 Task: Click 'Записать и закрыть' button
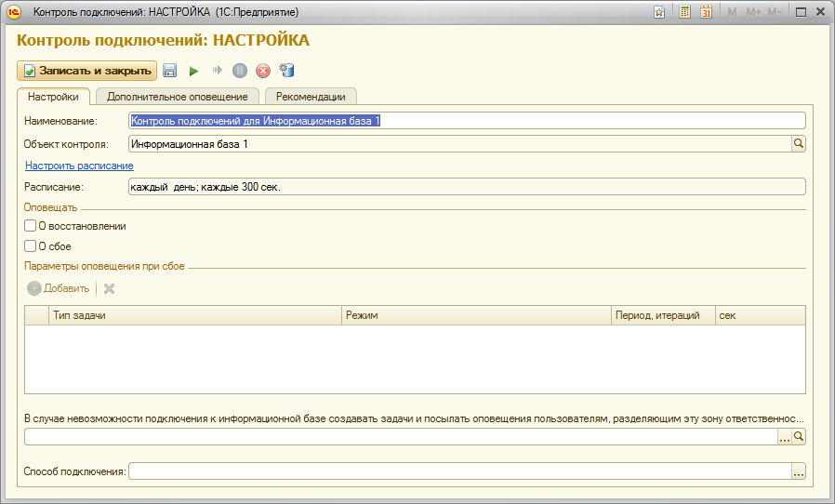click(86, 71)
